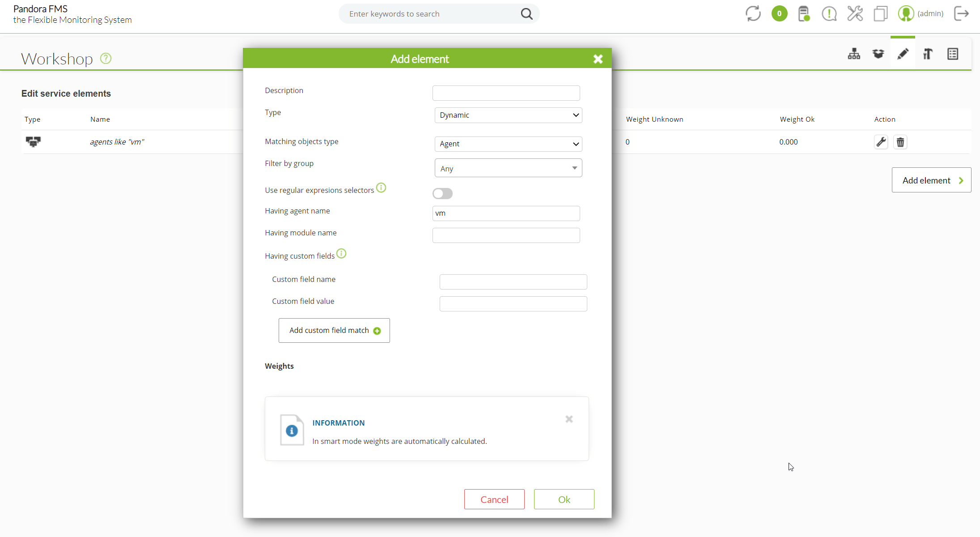Edit the agents like "vm" element
Screen dimensions: 980x537
[881, 142]
